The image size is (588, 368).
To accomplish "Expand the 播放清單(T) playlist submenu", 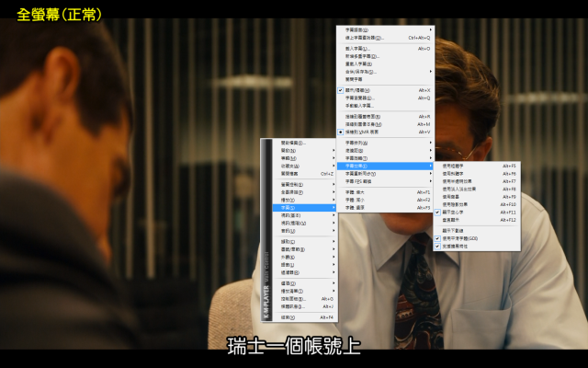I will point(304,291).
